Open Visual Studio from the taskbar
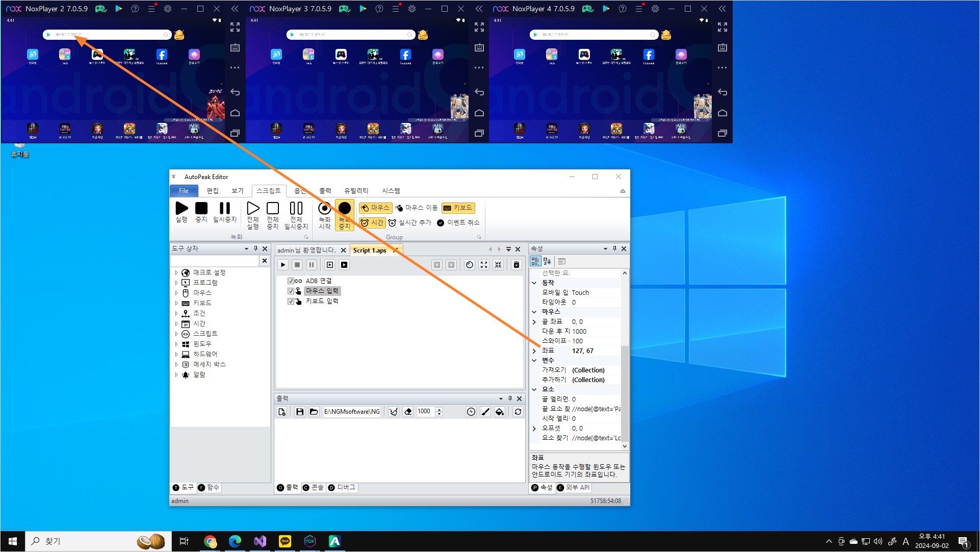This screenshot has height=552, width=980. tap(260, 541)
